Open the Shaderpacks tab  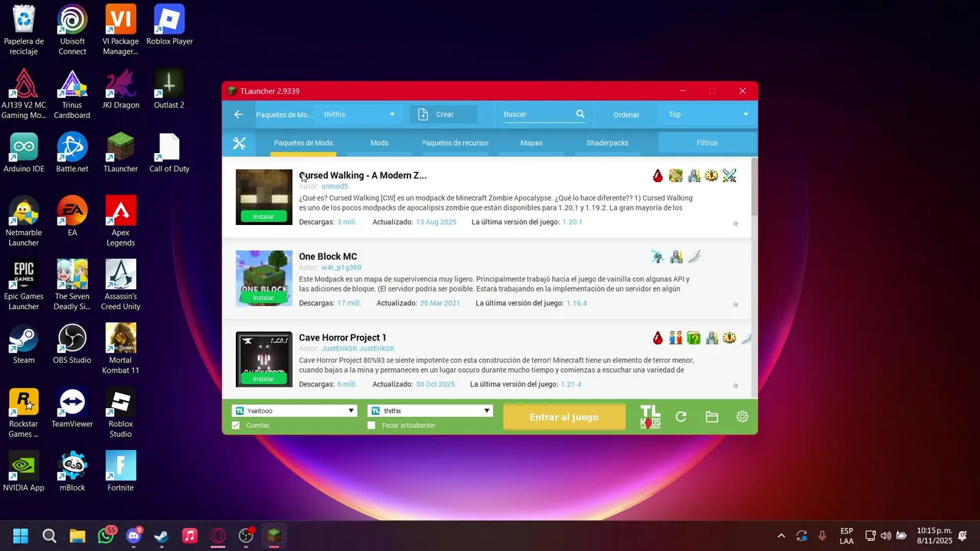pyautogui.click(x=607, y=143)
